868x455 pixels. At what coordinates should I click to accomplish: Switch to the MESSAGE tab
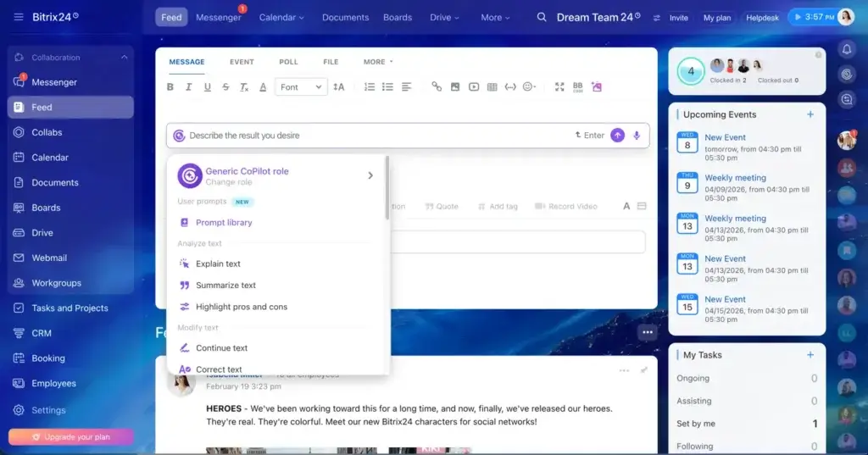(x=186, y=62)
